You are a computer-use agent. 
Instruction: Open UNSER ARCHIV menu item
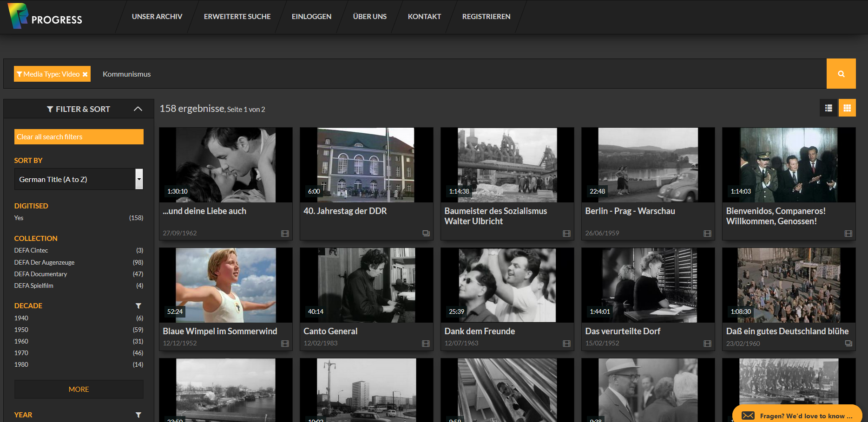coord(157,17)
